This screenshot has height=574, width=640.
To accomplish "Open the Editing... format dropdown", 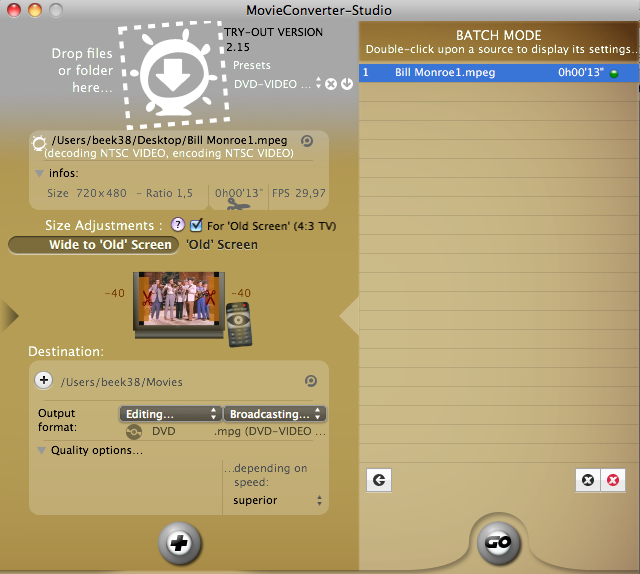I will pos(171,414).
